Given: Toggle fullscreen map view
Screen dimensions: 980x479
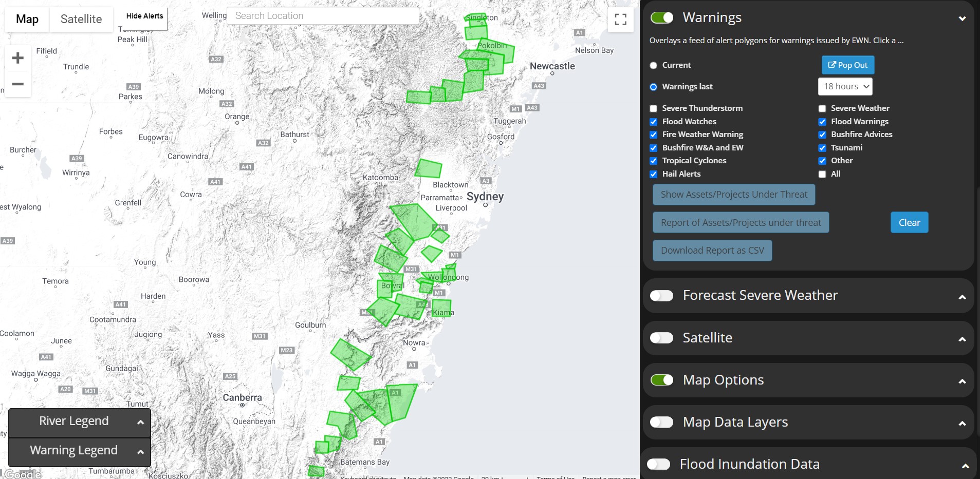Looking at the screenshot, I should [x=620, y=20].
